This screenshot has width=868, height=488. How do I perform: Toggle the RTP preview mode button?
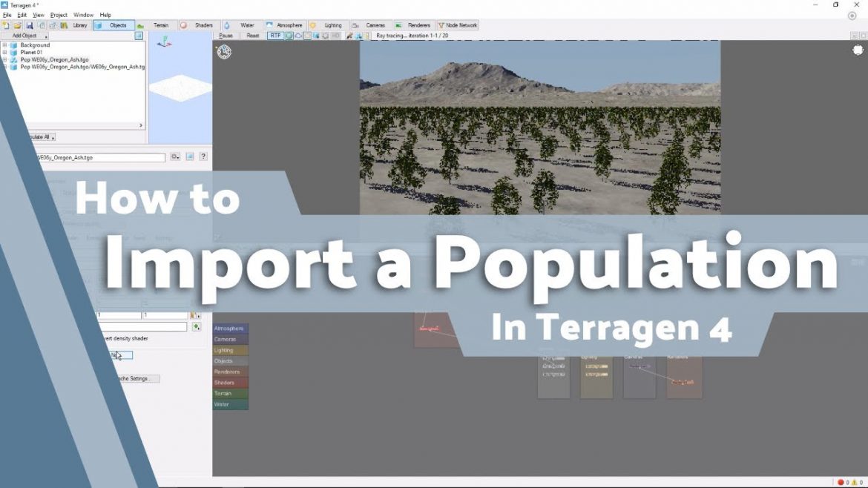pos(276,35)
